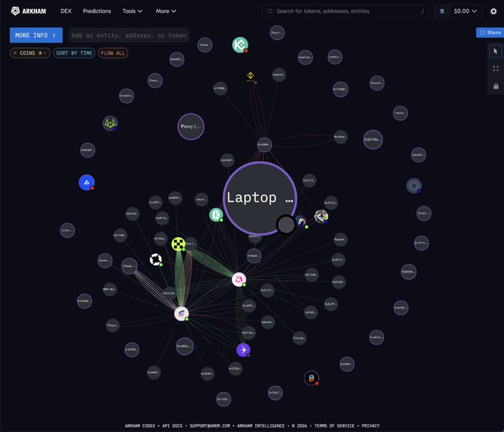Select the radial sunburst node on right
This screenshot has width=504, height=432.
coord(414,186)
